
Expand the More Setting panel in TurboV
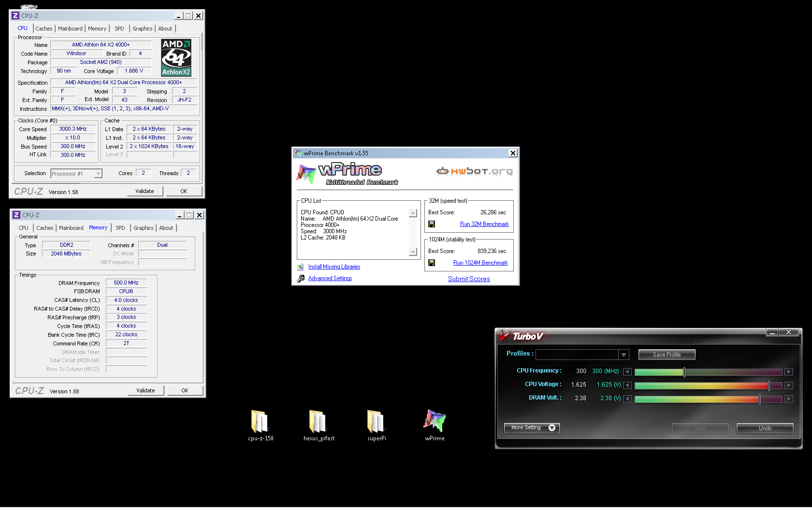coord(532,428)
